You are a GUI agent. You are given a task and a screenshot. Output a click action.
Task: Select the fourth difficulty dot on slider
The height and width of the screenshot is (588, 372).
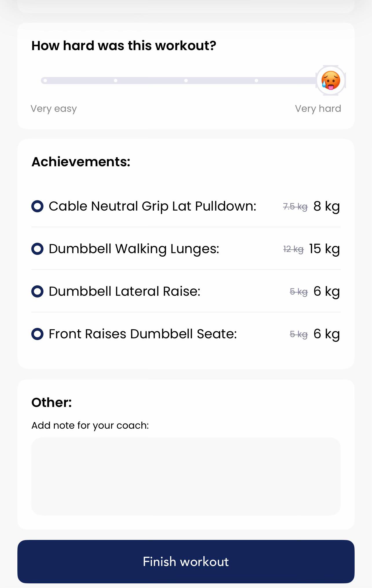point(256,81)
